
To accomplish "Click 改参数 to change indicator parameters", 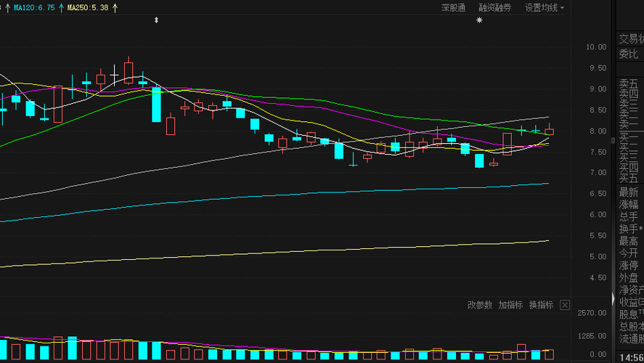I will (480, 305).
